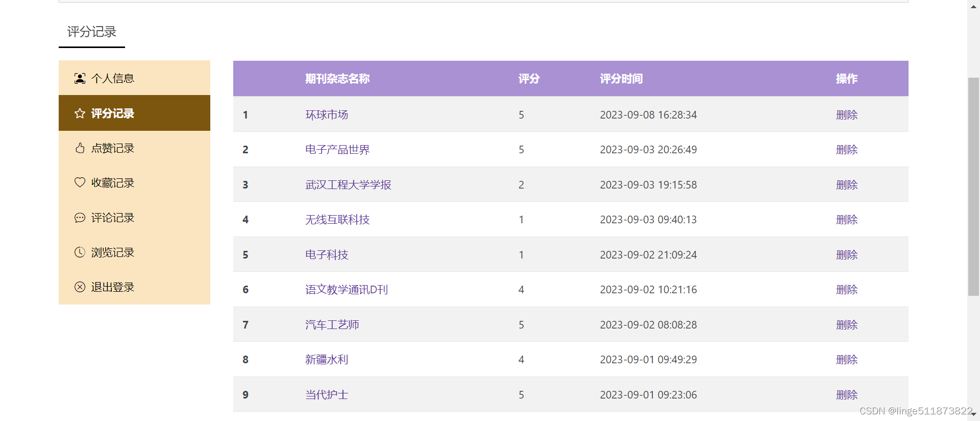Open journal link 无线互联科技
980x421 pixels.
[337, 220]
